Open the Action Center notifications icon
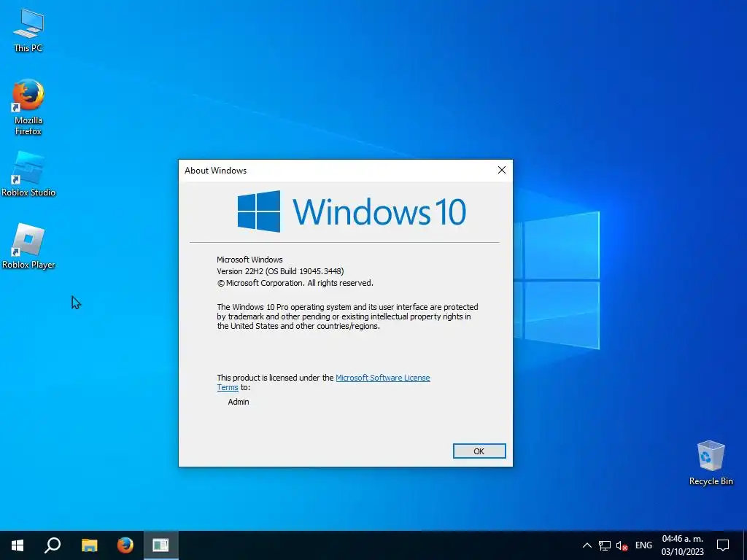747x560 pixels. click(x=723, y=545)
